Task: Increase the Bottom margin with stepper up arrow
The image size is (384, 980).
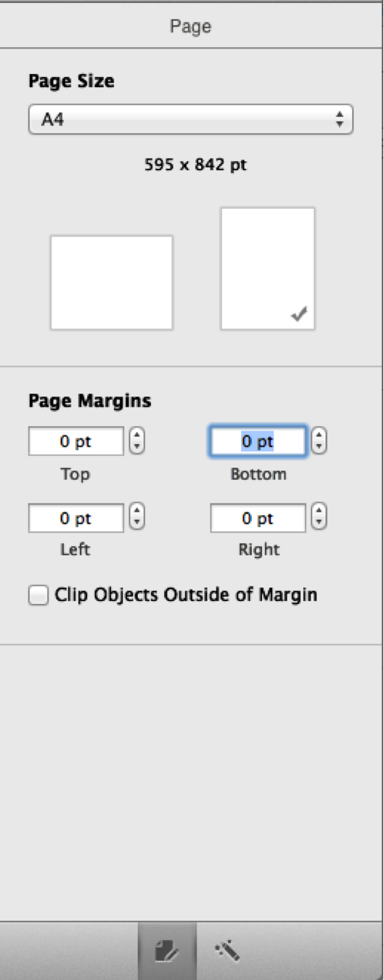Action: point(319,436)
